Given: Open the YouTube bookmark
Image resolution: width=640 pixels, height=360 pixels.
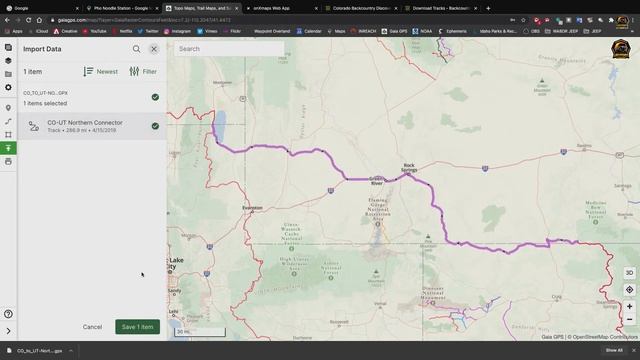Looking at the screenshot, I should pyautogui.click(x=94, y=31).
